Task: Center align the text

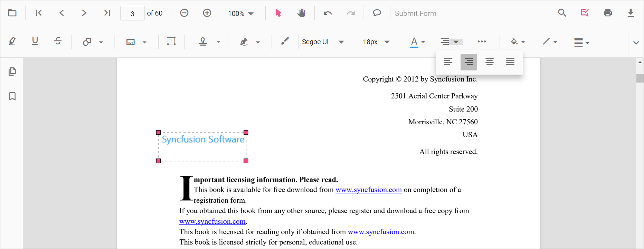Action: pos(490,62)
